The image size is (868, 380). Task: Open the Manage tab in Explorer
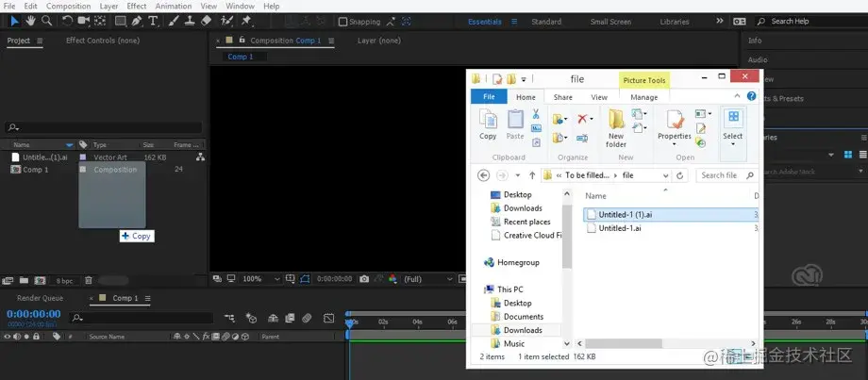(x=644, y=97)
